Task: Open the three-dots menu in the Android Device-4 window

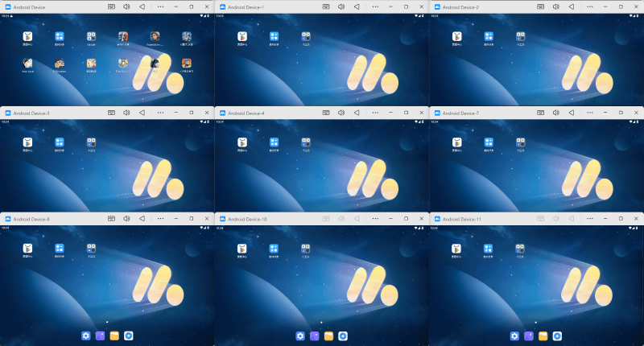Action: [x=375, y=113]
